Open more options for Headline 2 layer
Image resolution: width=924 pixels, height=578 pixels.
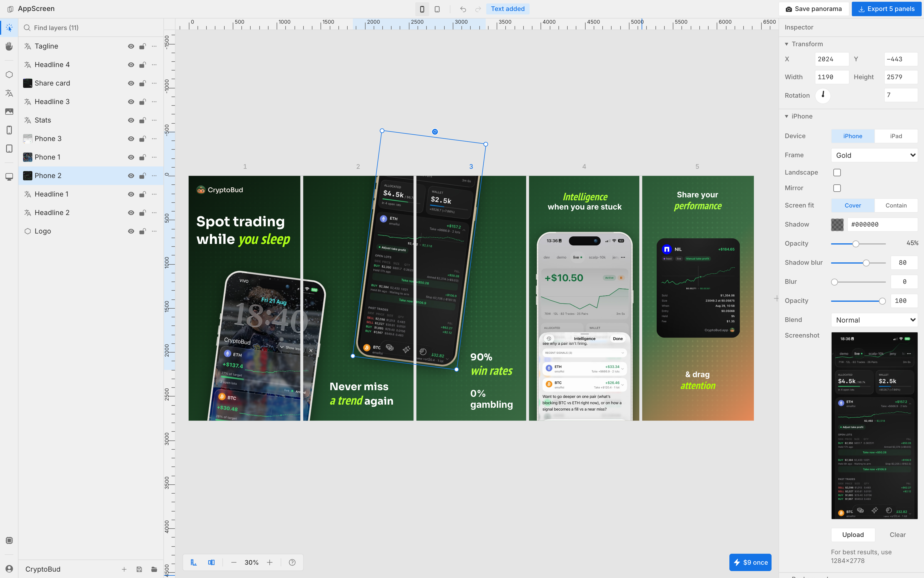click(x=154, y=212)
